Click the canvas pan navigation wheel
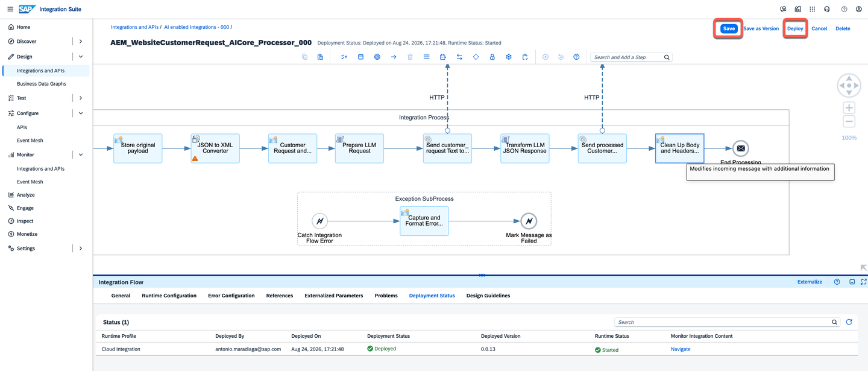The image size is (868, 371). click(849, 86)
